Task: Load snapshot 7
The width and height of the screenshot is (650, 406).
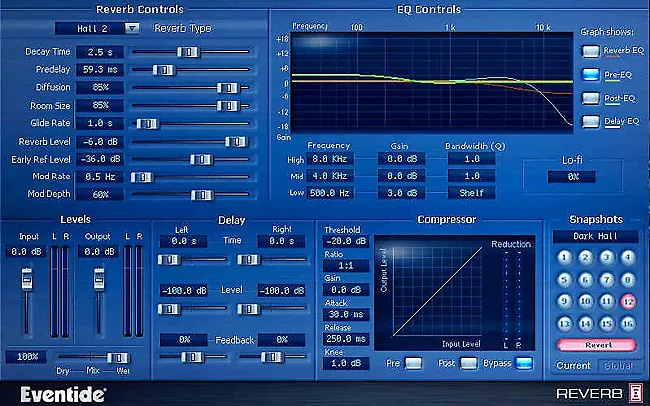Action: coord(606,280)
